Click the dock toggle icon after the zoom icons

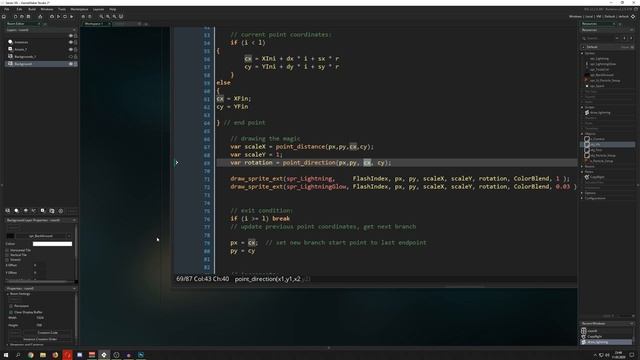121,17
